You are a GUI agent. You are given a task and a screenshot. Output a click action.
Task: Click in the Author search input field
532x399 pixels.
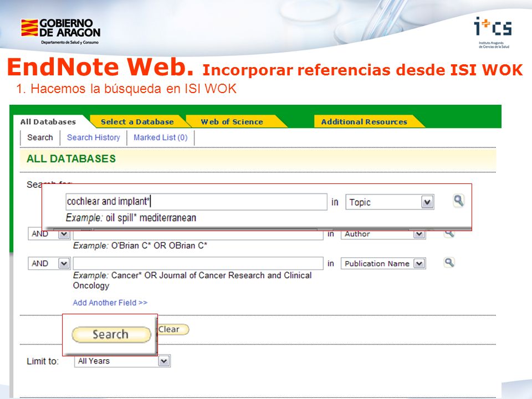click(198, 234)
